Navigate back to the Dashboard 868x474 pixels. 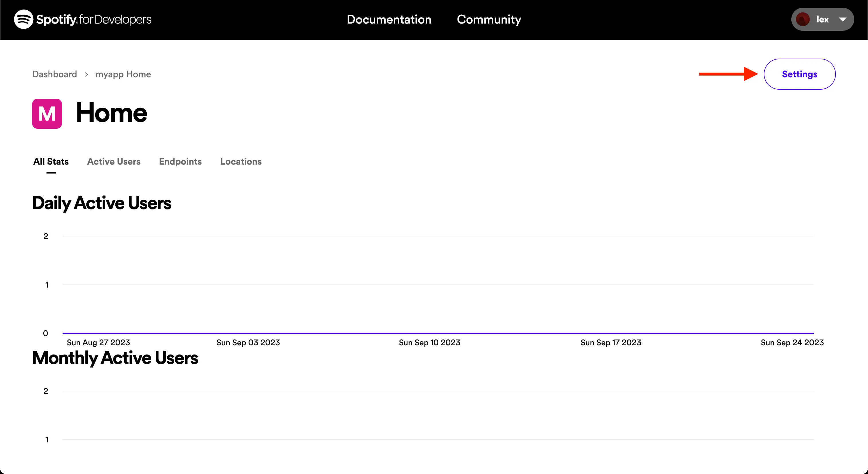pyautogui.click(x=55, y=74)
